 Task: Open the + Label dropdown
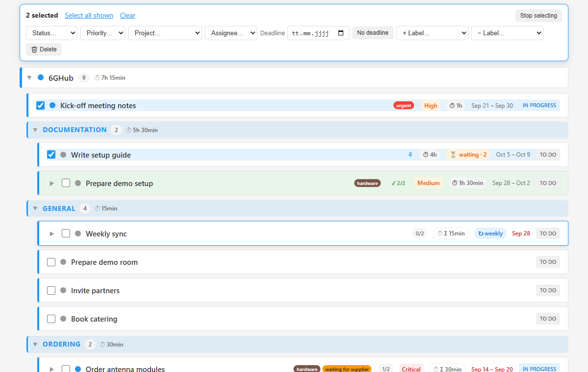(x=432, y=33)
